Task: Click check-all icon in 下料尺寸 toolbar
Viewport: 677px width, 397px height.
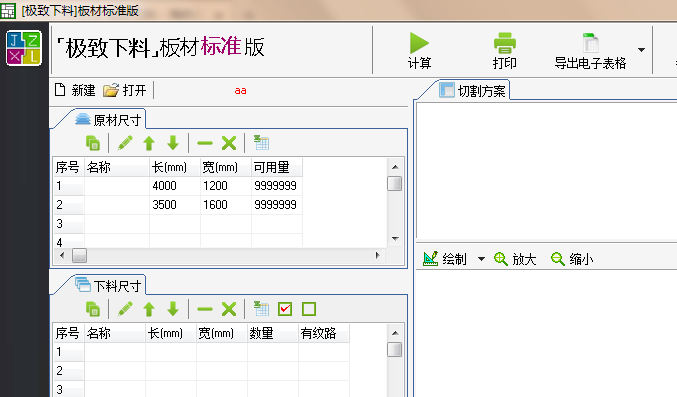Action: click(285, 309)
